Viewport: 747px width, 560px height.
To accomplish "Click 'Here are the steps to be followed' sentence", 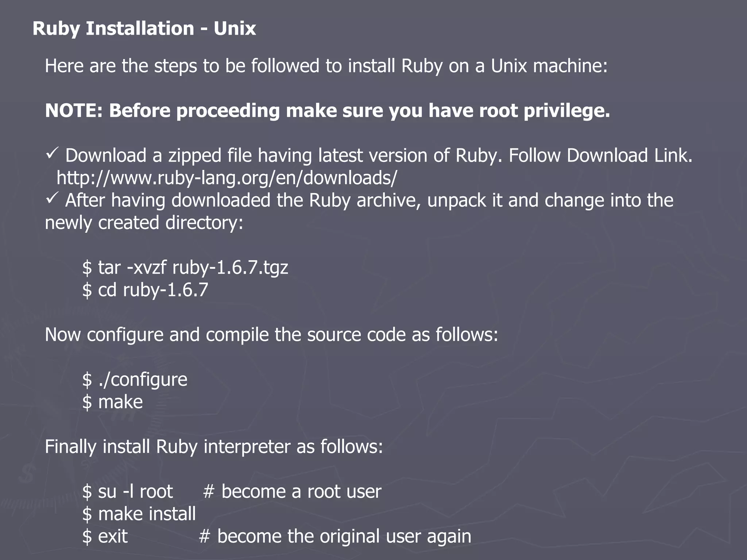I will (326, 66).
